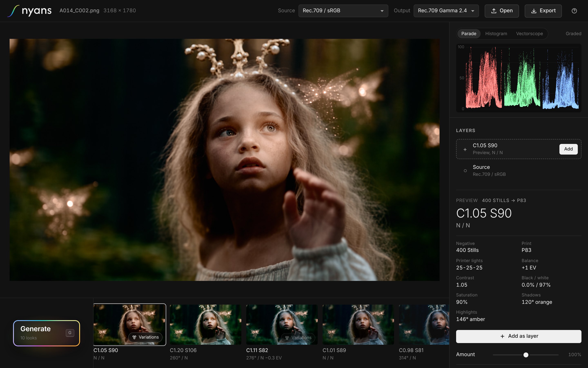Click the Add button on preview layer
Screen dimensions: 588x368
568,149
